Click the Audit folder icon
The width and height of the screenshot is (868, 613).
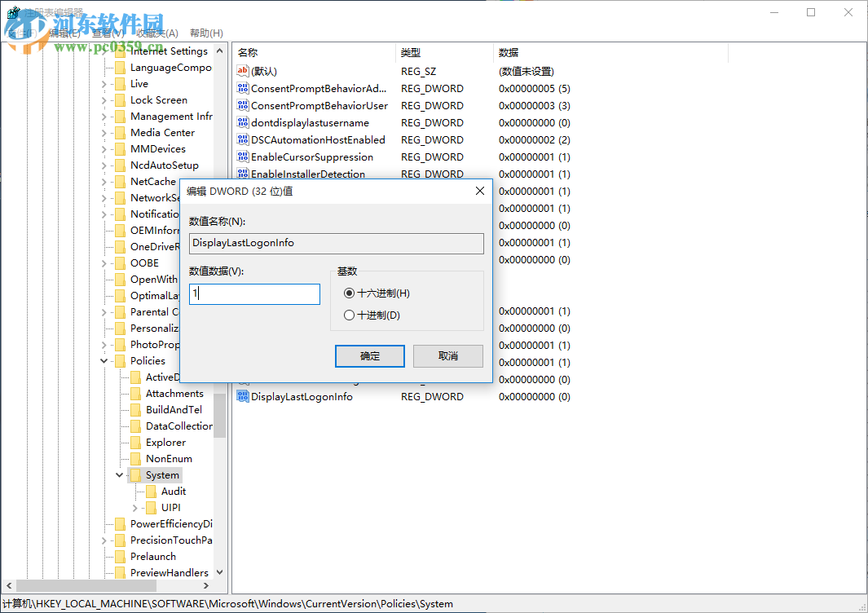(x=152, y=491)
